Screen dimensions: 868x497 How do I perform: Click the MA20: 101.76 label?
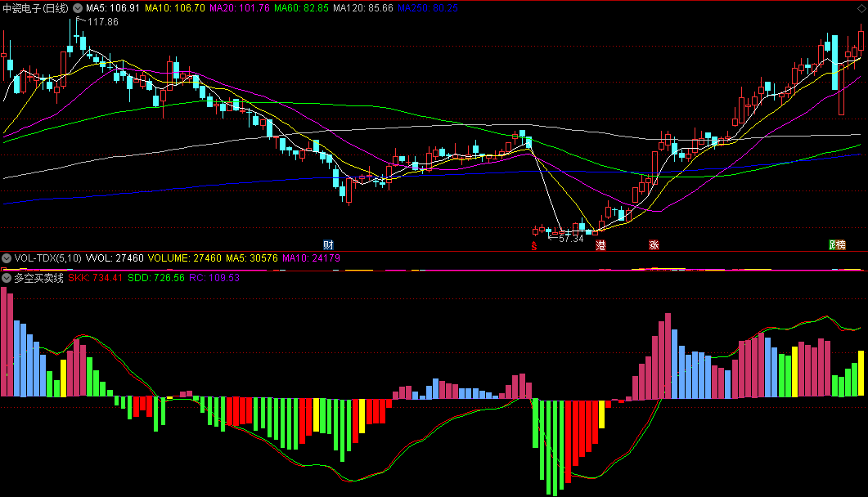point(240,8)
